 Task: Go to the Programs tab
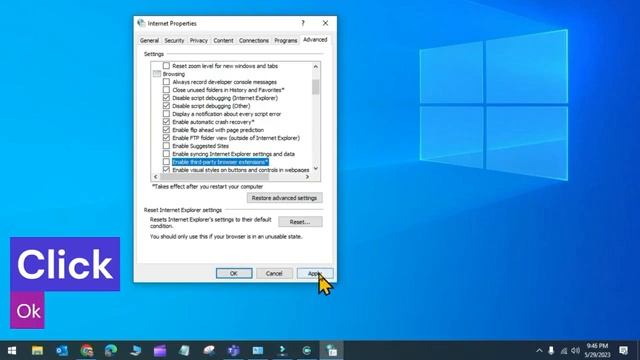[x=286, y=40]
